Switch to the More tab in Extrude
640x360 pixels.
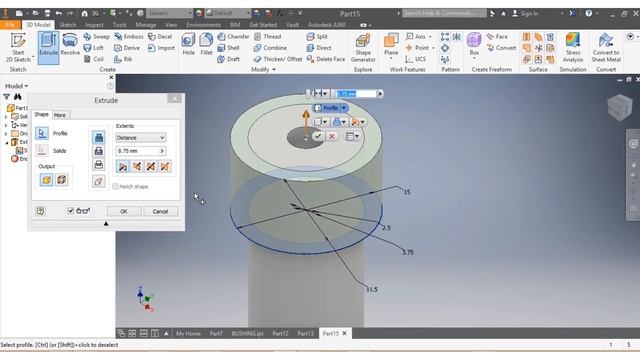[60, 115]
